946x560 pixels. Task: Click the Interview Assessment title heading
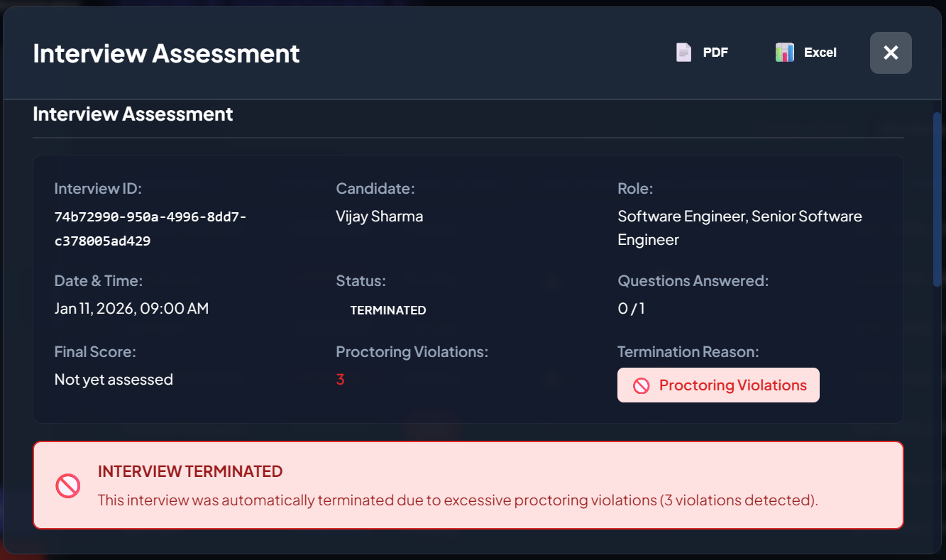(166, 53)
